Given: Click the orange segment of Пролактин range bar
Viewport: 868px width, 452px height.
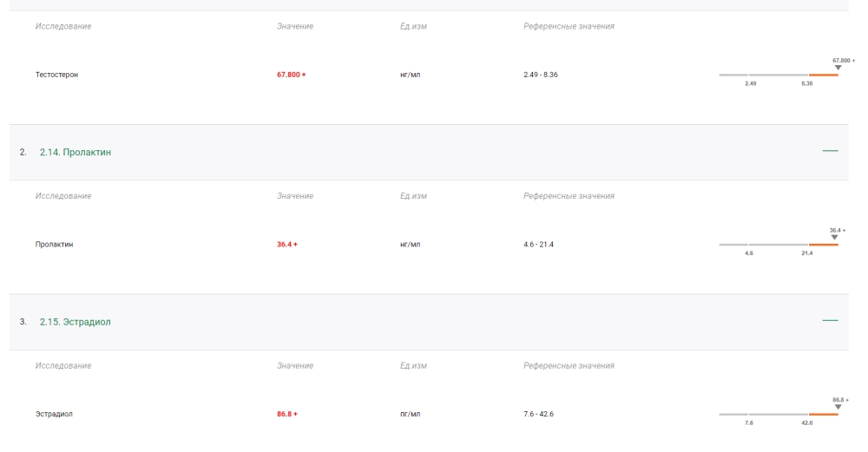Looking at the screenshot, I should point(824,245).
